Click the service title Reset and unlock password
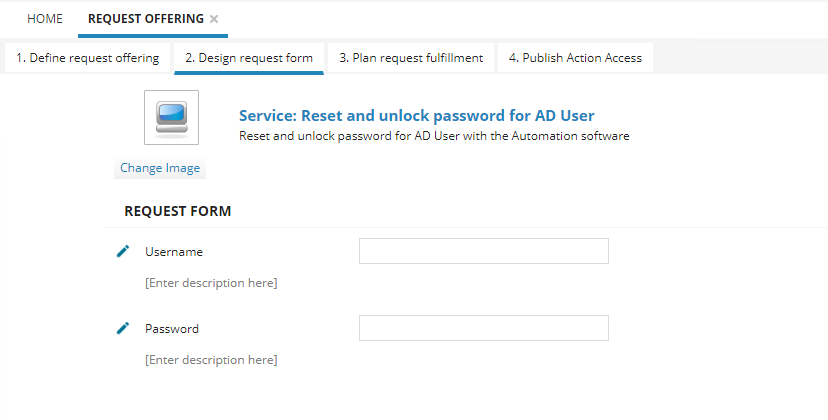 417,116
